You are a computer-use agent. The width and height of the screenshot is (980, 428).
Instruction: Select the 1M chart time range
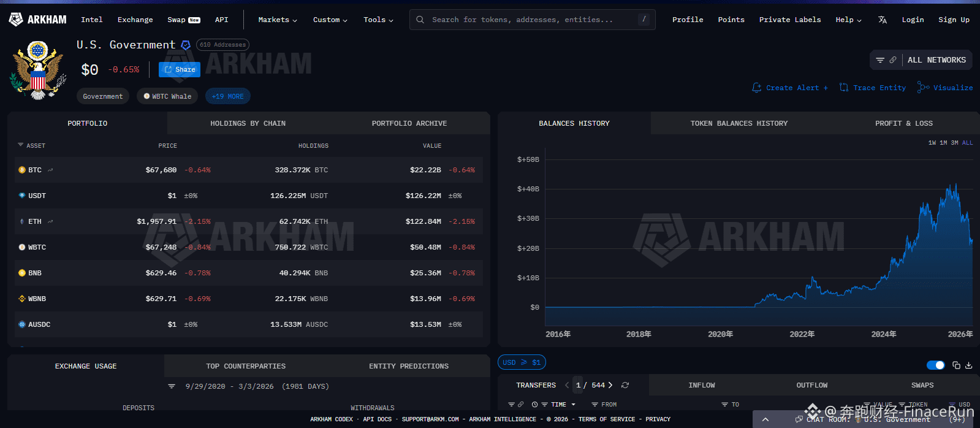[943, 143]
